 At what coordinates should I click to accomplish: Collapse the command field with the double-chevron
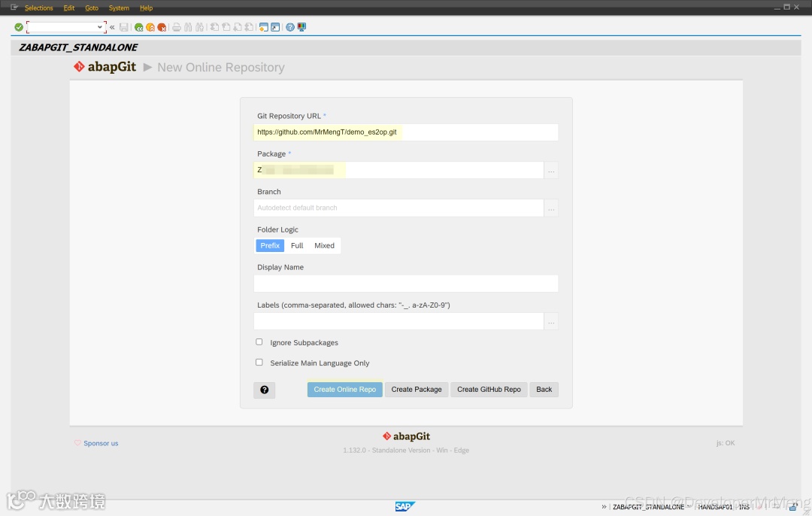tap(112, 27)
